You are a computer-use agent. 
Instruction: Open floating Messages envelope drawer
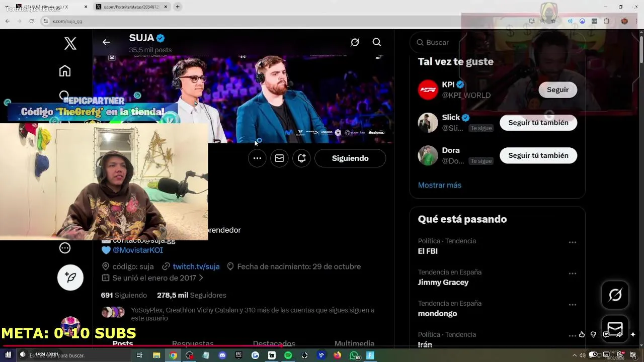(615, 329)
